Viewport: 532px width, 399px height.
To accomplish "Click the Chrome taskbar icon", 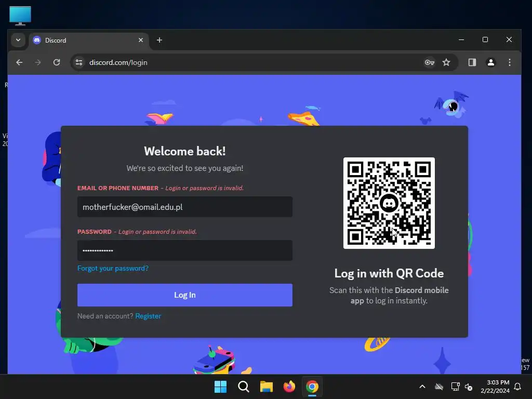I will click(312, 387).
